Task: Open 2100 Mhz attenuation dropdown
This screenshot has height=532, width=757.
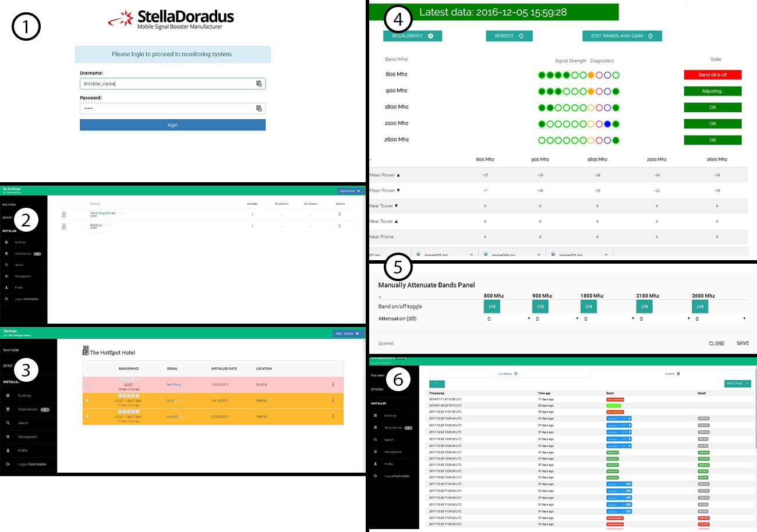Action: pyautogui.click(x=664, y=319)
